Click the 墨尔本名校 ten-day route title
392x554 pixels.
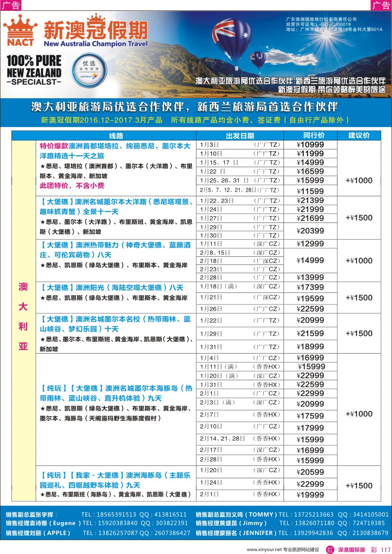(x=115, y=324)
